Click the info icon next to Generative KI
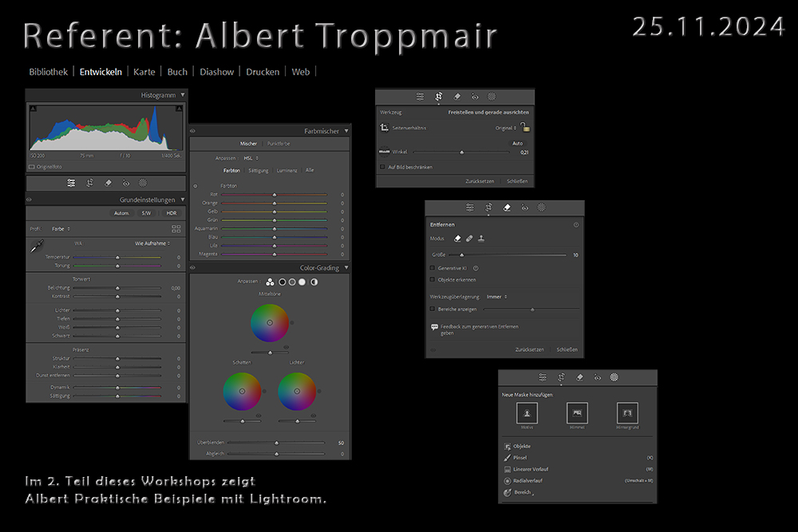 coord(476,268)
